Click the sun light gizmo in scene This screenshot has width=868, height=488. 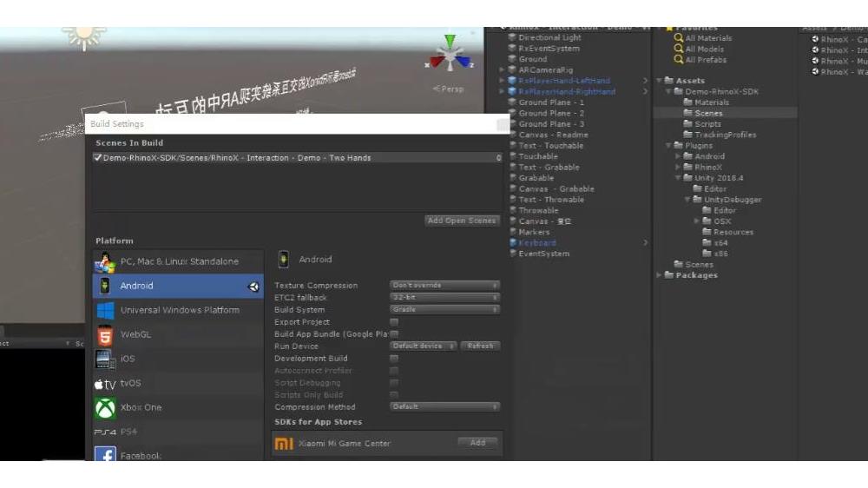point(84,37)
